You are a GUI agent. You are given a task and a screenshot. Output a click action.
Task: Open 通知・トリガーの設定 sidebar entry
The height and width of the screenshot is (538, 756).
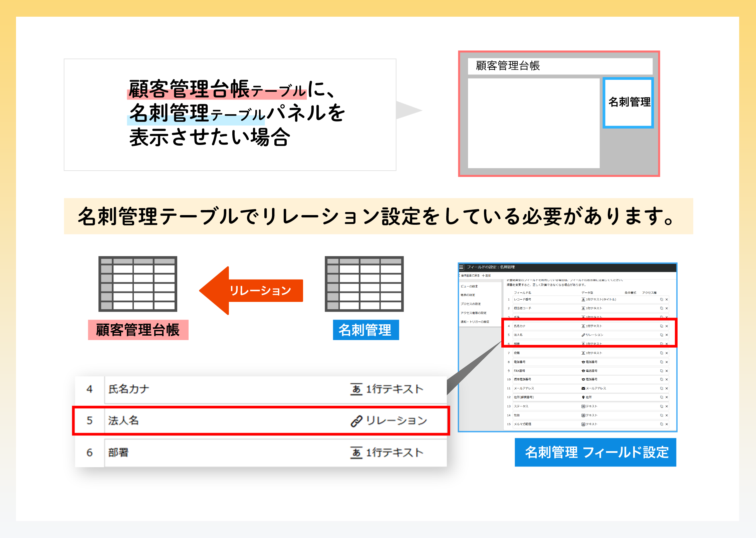point(475,322)
